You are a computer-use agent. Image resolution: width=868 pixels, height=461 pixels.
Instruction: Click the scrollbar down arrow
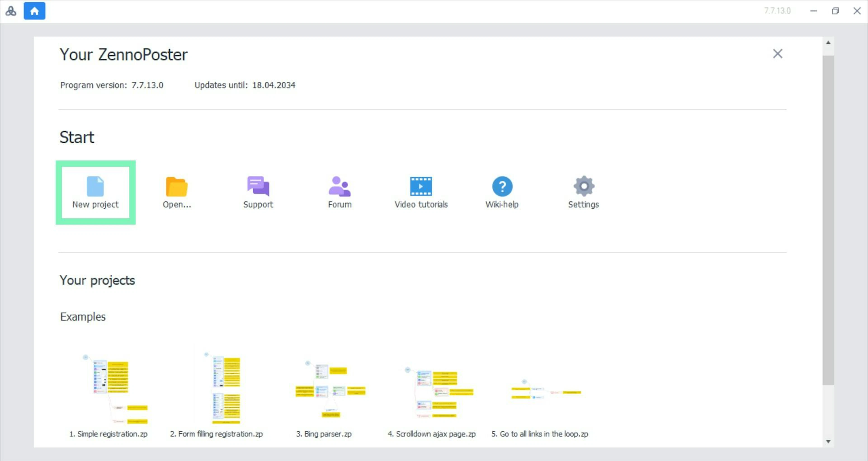tap(828, 442)
